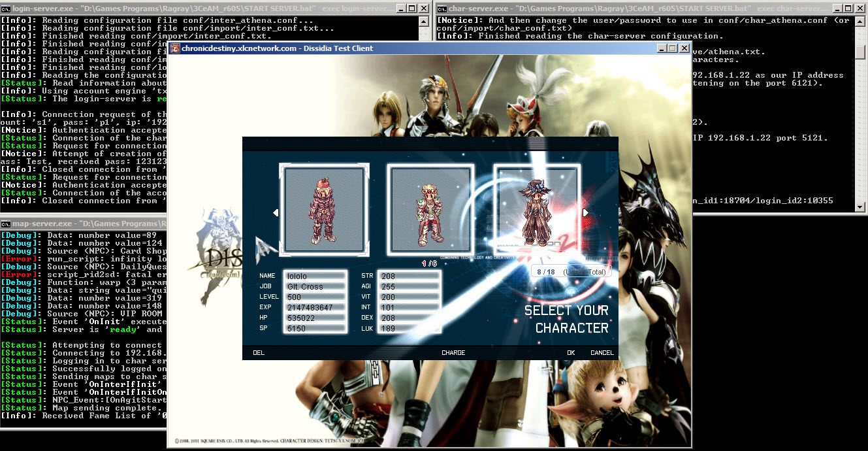Click the 1 / 6 page indicator

click(429, 263)
